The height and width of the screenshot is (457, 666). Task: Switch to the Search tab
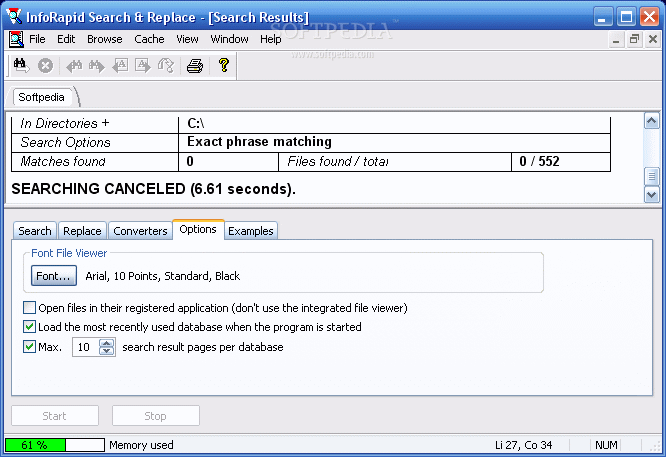(35, 231)
